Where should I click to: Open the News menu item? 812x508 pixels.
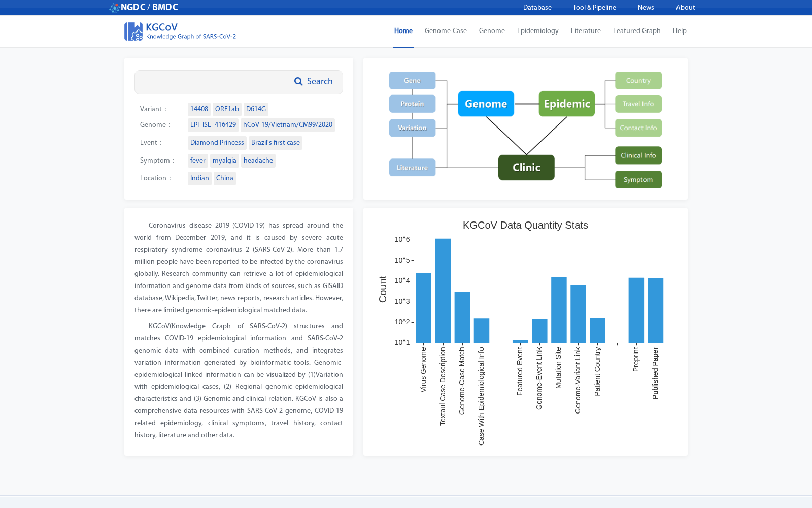tap(646, 8)
